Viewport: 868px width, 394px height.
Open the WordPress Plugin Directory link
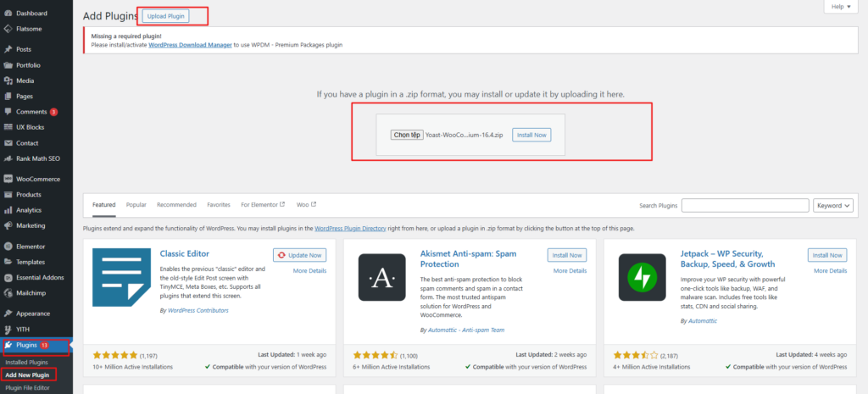click(350, 228)
